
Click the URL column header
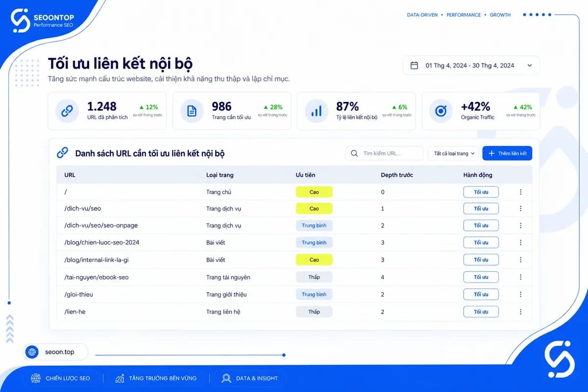coord(70,175)
